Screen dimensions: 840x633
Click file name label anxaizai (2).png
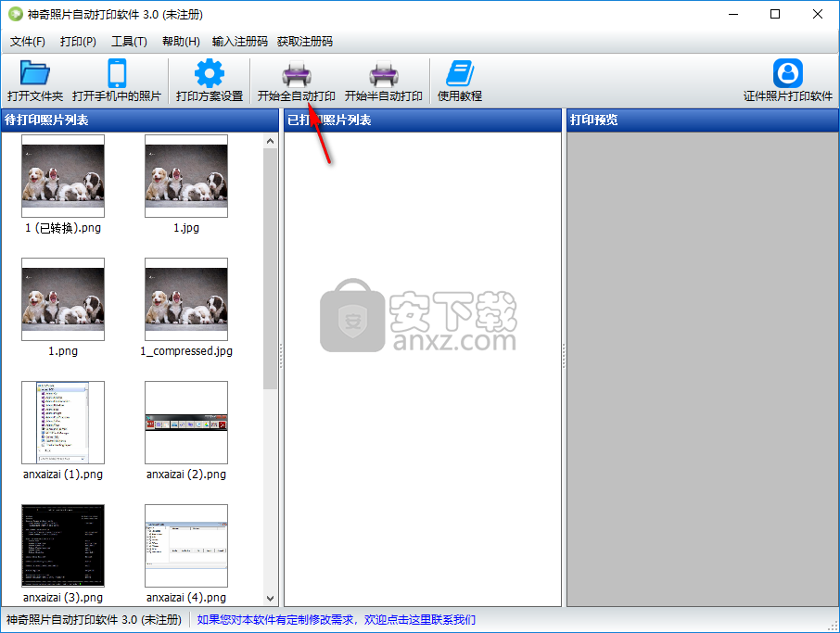(186, 475)
